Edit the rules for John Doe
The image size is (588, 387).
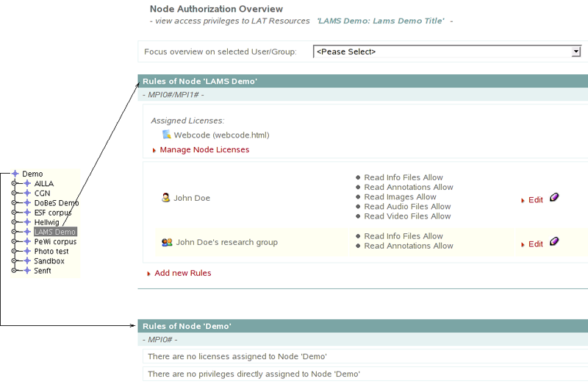pos(535,200)
